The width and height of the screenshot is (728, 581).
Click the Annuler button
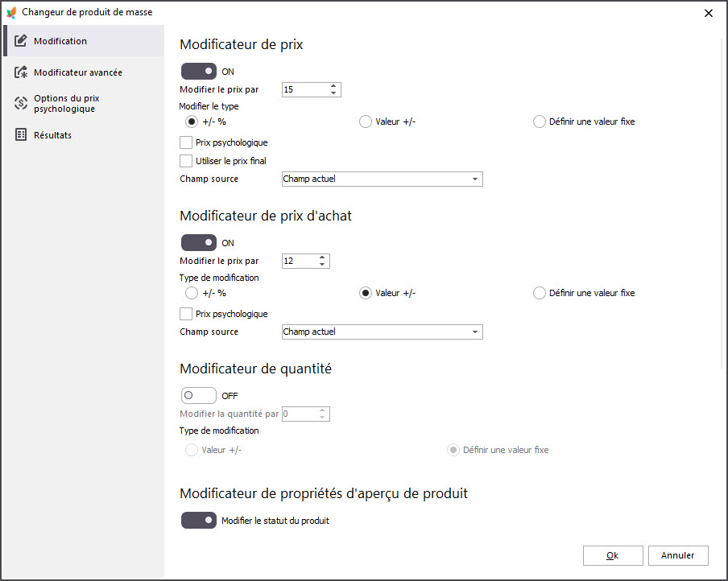[x=678, y=555]
